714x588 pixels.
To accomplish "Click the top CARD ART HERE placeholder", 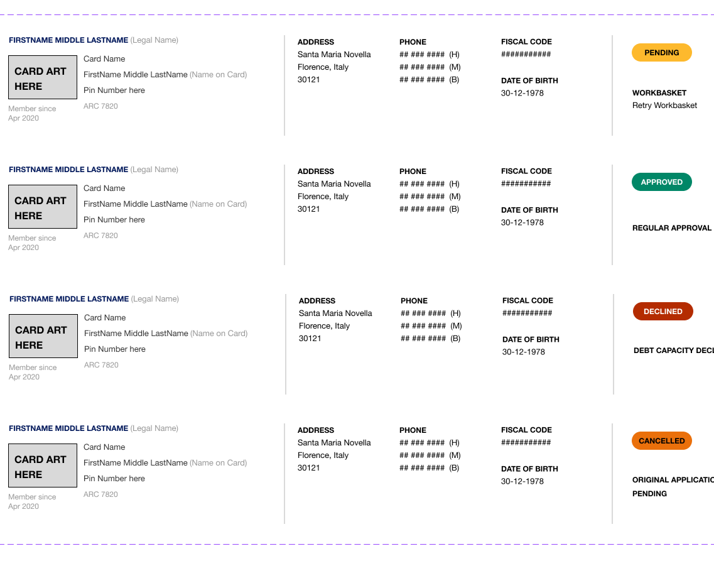I will [42, 77].
